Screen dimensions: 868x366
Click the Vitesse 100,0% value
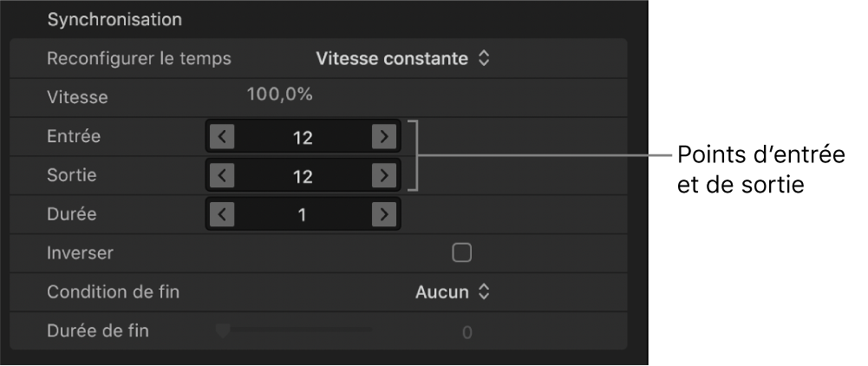(x=279, y=95)
